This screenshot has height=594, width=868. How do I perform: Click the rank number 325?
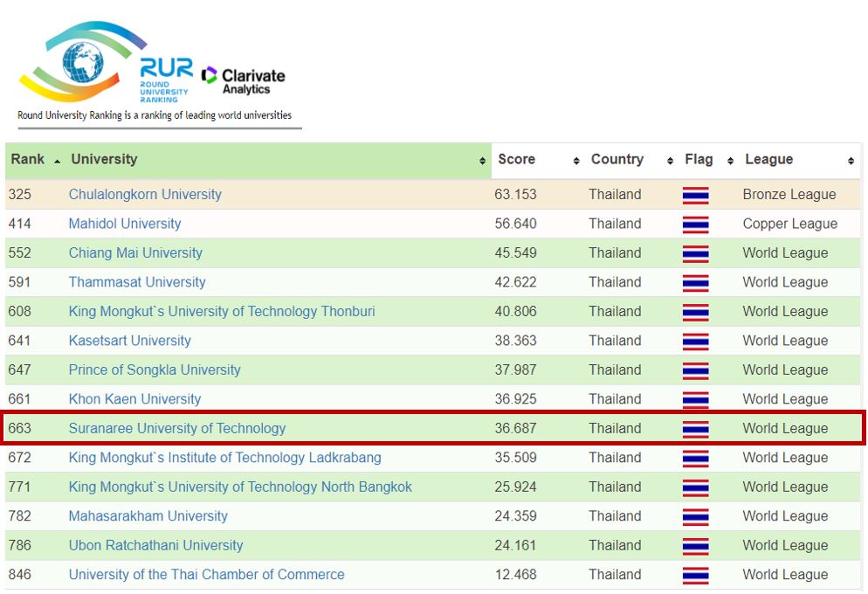pyautogui.click(x=20, y=194)
